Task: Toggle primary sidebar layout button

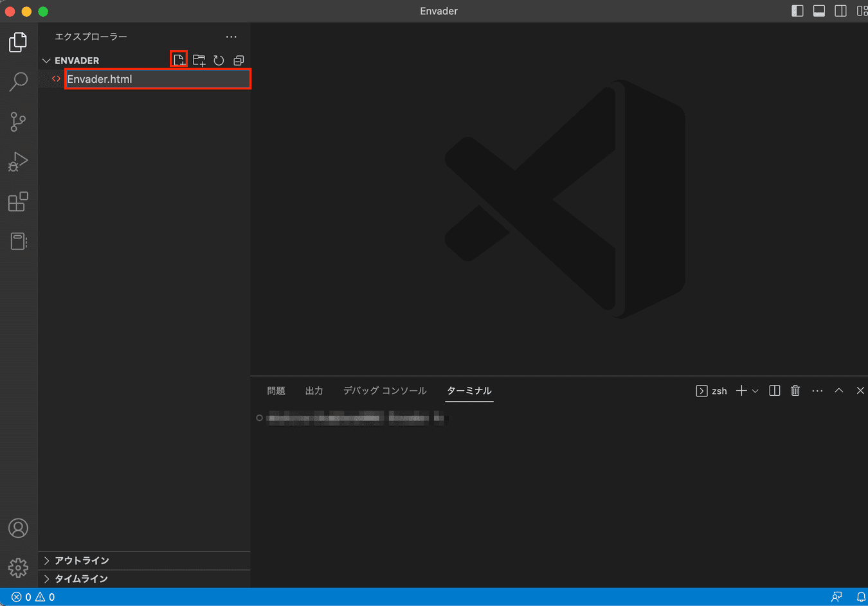Action: pyautogui.click(x=797, y=11)
